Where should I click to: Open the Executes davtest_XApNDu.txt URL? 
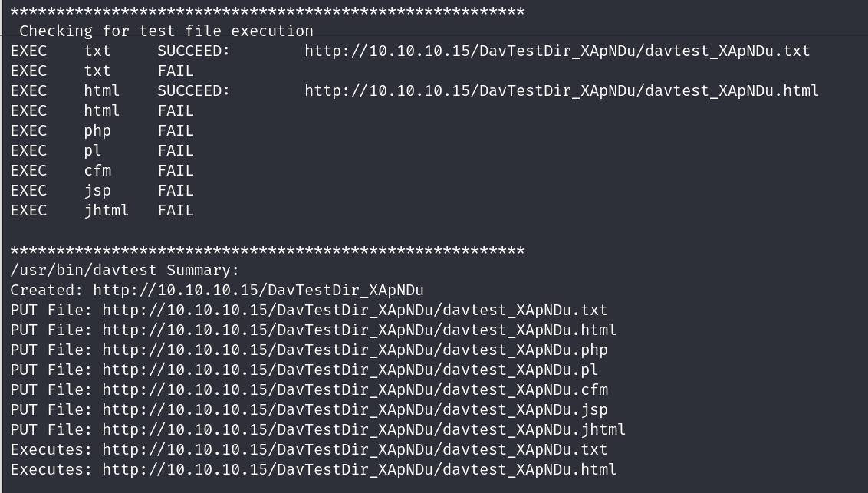(354, 449)
